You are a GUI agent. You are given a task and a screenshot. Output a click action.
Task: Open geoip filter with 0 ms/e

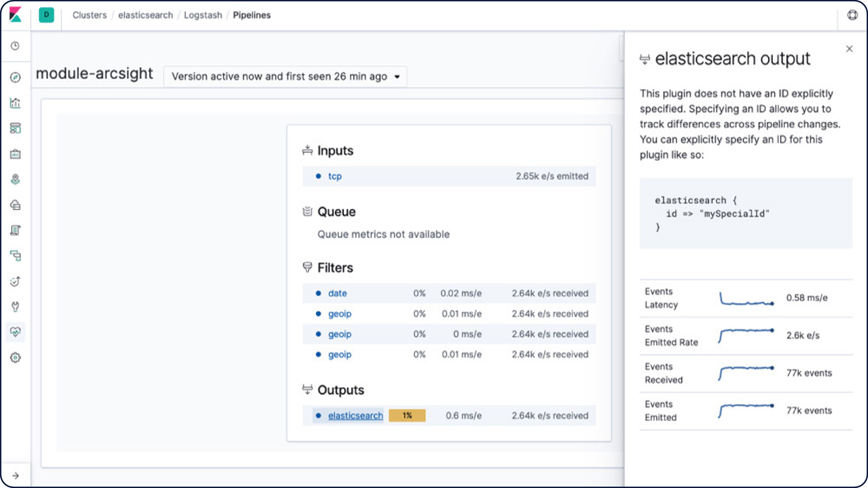point(340,334)
